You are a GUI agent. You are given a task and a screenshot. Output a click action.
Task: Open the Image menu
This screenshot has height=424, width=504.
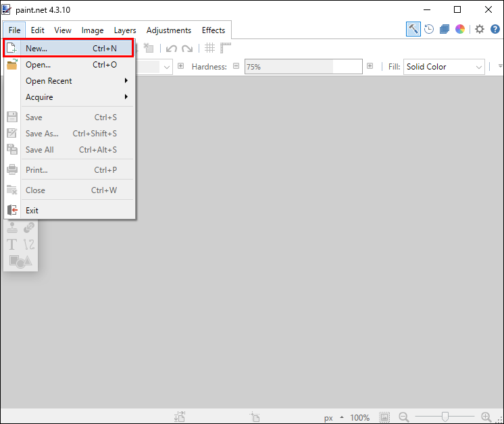coord(93,30)
